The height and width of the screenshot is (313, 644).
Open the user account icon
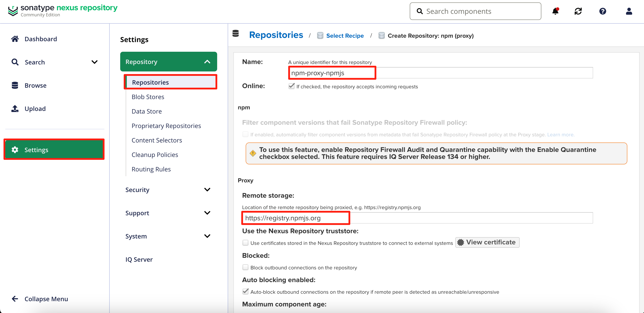point(629,11)
